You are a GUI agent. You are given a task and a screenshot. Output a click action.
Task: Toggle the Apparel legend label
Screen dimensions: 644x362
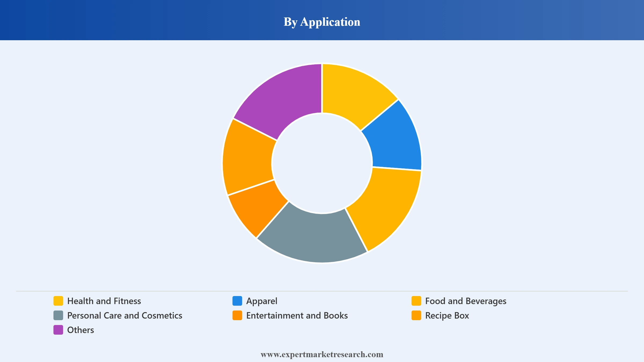point(262,301)
